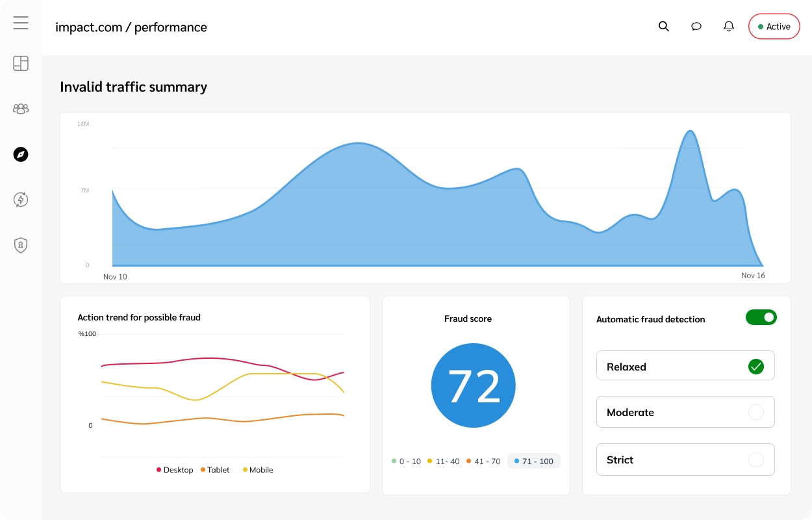Image resolution: width=812 pixels, height=520 pixels.
Task: Select the Moderate detection option
Action: 685,412
